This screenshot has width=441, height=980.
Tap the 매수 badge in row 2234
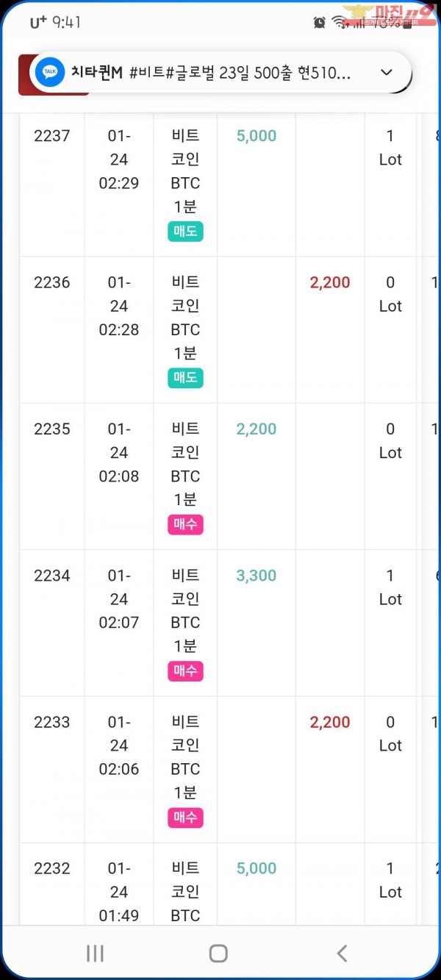[x=185, y=671]
